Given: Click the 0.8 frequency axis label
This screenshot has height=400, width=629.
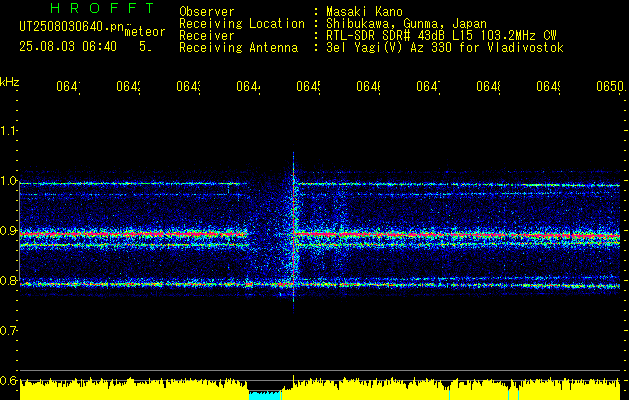Looking at the screenshot, I should [8, 280].
